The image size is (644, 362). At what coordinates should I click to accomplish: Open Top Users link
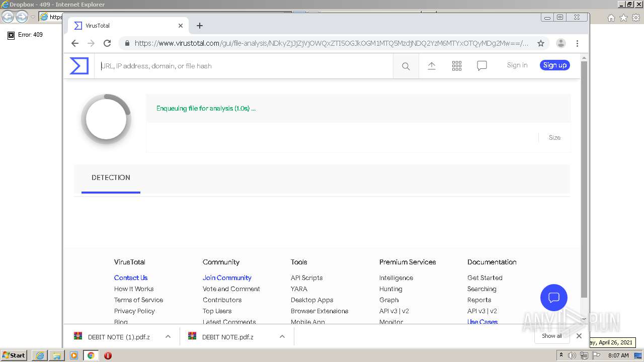point(217,311)
